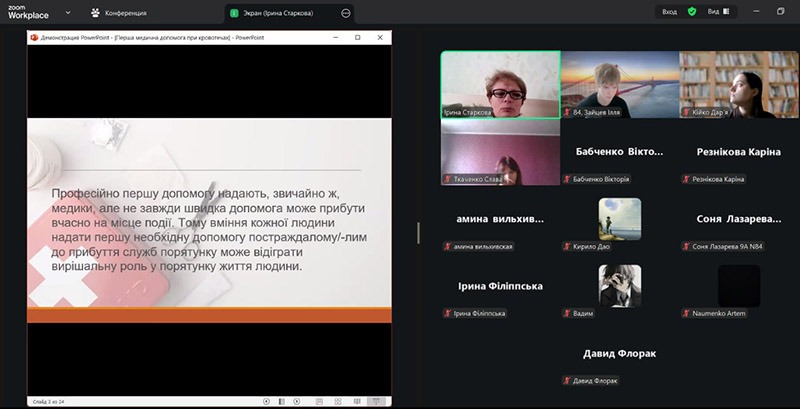Open the Вид view layout dropdown
This screenshot has height=409, width=800.
pos(718,12)
